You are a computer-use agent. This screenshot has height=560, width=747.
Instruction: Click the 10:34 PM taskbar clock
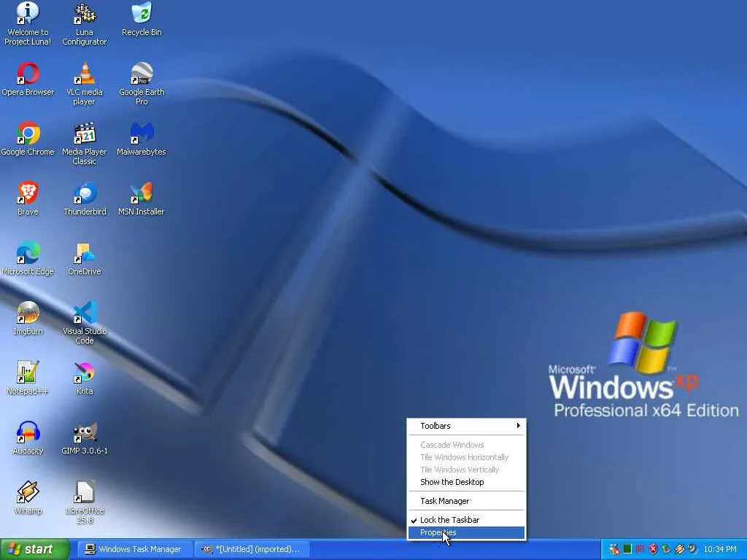pos(720,550)
